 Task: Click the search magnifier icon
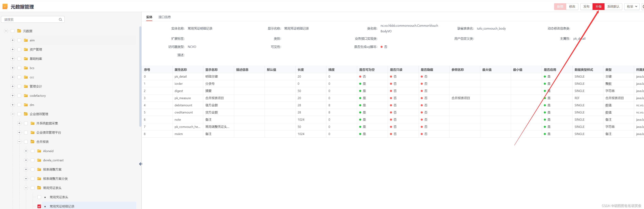[60, 19]
